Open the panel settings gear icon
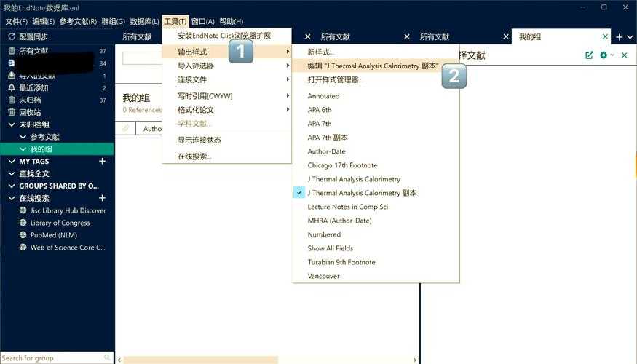Image resolution: width=637 pixels, height=364 pixels. click(x=604, y=55)
